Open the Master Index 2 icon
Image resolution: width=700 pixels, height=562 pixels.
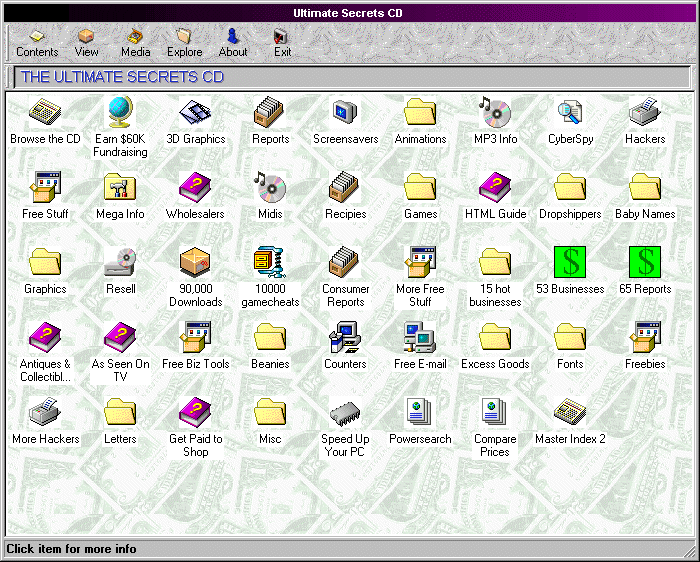point(570,412)
